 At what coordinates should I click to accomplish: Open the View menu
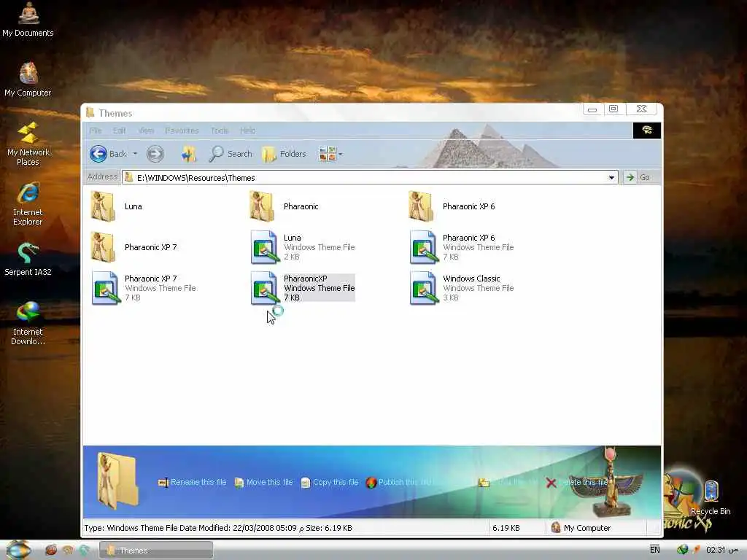[146, 131]
